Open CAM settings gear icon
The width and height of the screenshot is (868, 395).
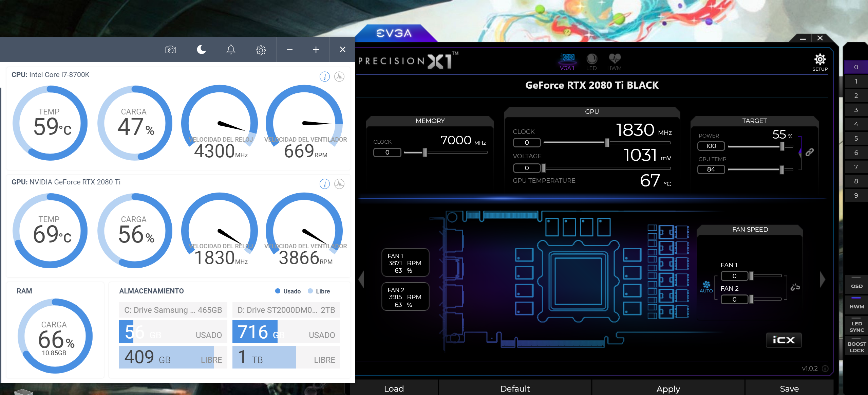[261, 50]
